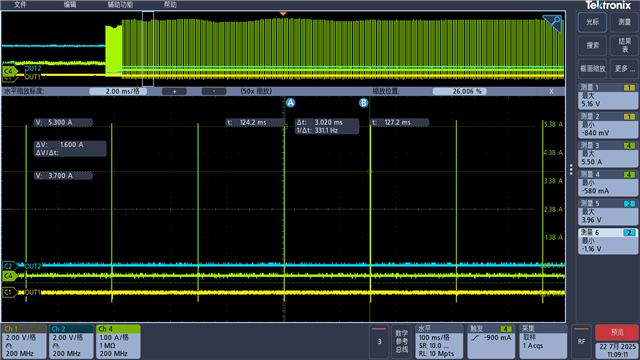Click the (50x 缩放) zoom factor label
Screen dimensions: 640x360
click(256, 91)
